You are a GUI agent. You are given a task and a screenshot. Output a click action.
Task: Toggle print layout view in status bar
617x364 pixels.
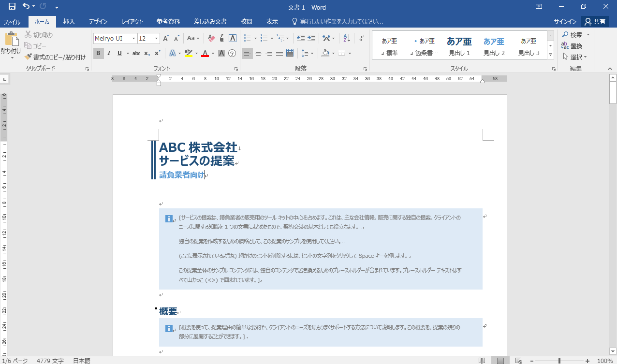click(x=500, y=361)
